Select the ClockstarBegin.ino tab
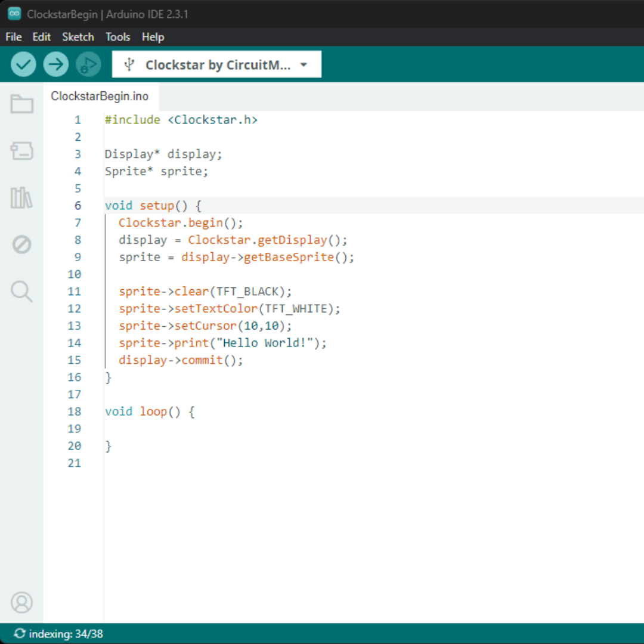Image resolution: width=644 pixels, height=644 pixels. (x=100, y=97)
